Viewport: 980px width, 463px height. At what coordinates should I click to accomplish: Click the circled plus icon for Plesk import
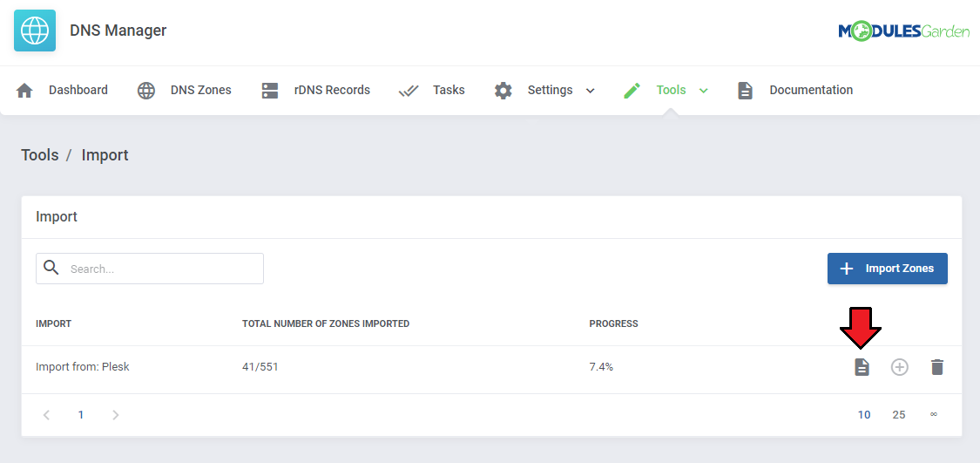pyautogui.click(x=899, y=367)
